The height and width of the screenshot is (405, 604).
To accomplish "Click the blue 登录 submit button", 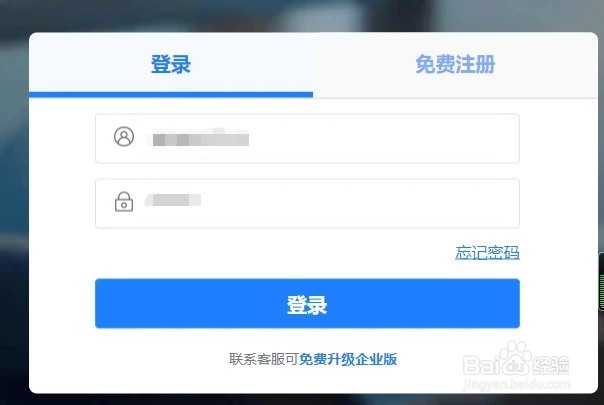I will 307,304.
